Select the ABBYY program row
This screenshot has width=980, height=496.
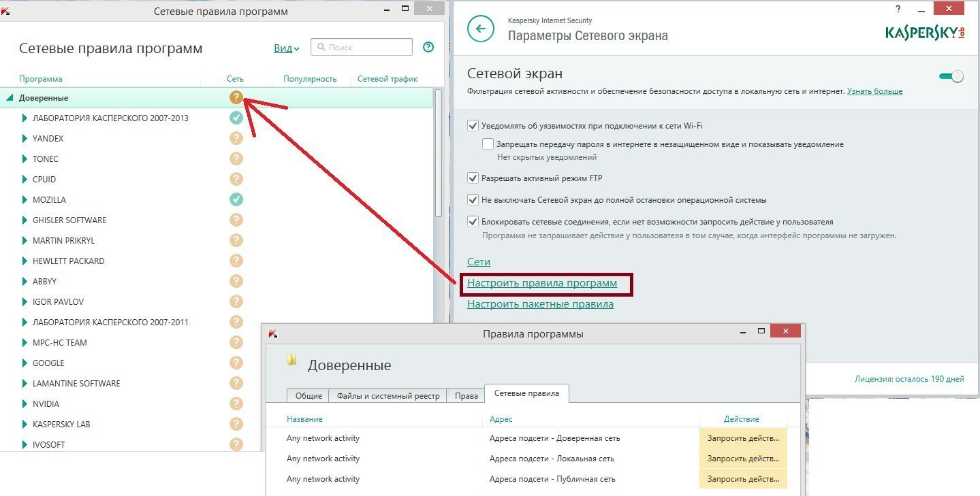tap(217, 281)
